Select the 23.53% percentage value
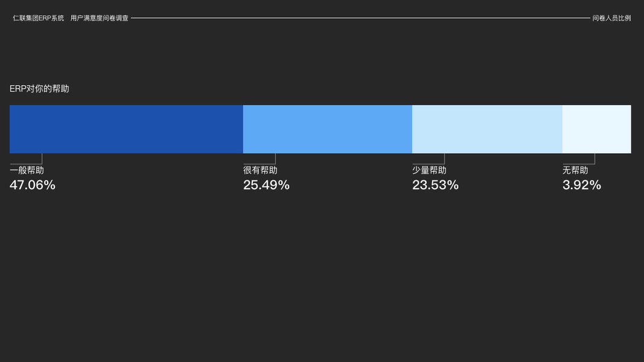This screenshot has height=362, width=644. [435, 185]
